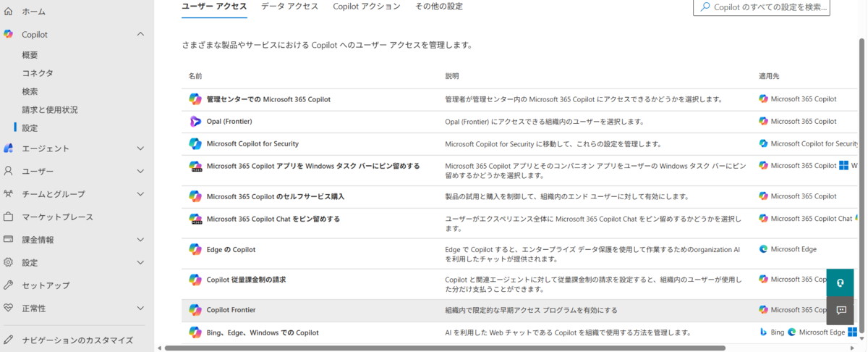Click the Copilot logo icon in sidebar
The height and width of the screenshot is (352, 868).
[9, 34]
